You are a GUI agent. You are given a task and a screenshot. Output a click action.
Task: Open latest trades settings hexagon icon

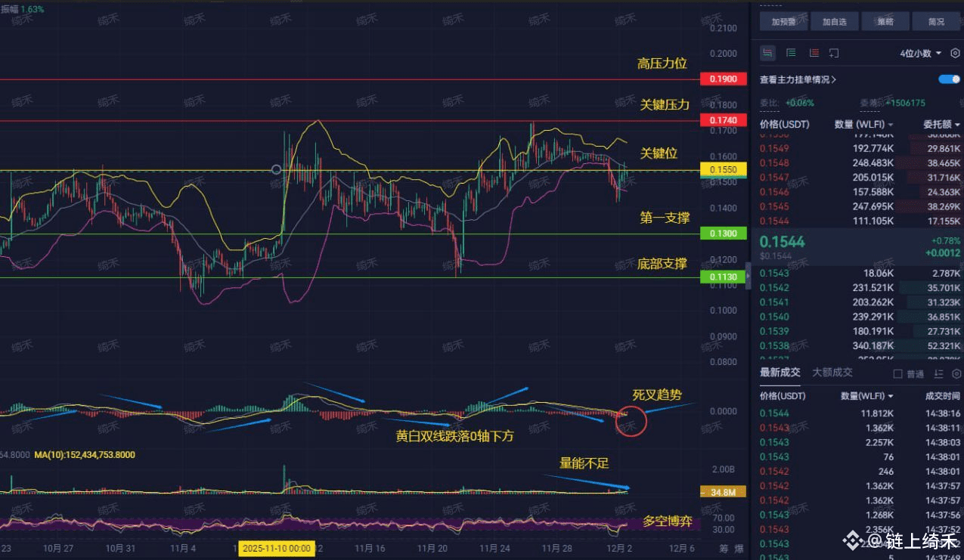pos(956,373)
